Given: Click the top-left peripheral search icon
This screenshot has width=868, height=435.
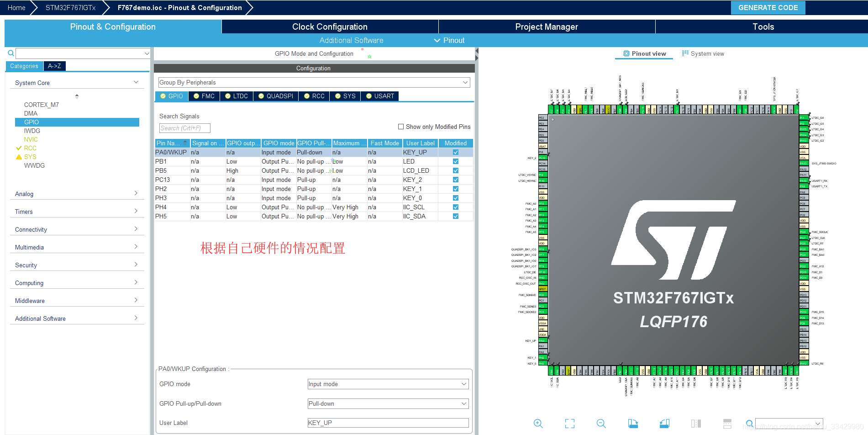Looking at the screenshot, I should (x=11, y=53).
